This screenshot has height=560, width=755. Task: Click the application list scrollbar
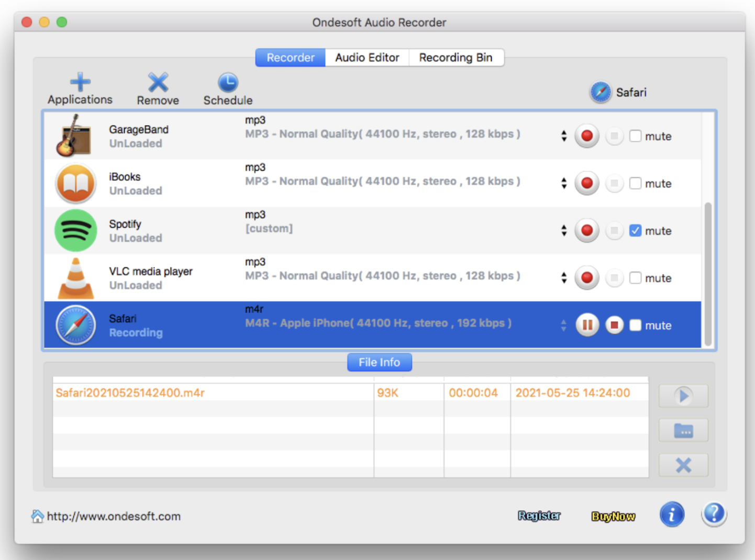[708, 274]
